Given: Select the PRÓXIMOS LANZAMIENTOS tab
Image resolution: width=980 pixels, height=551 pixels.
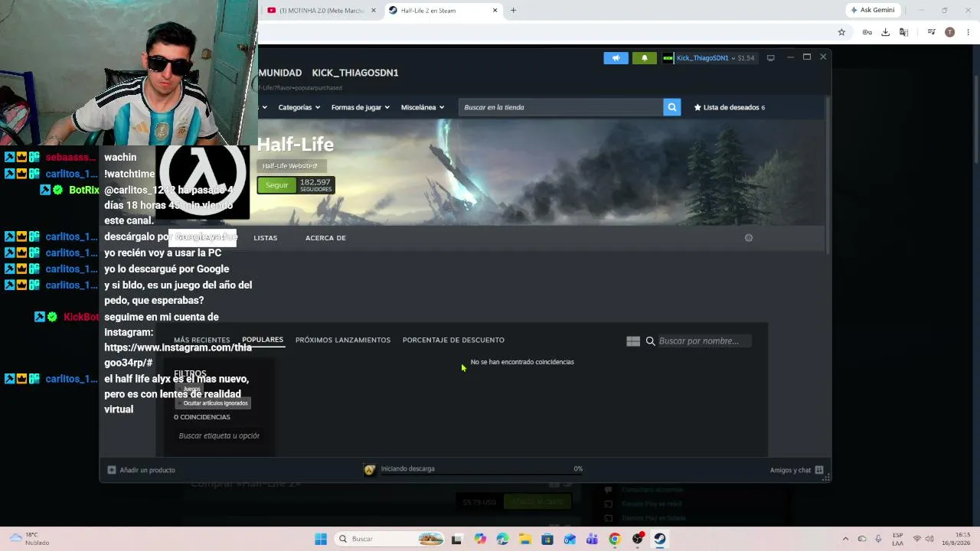Looking at the screenshot, I should pos(343,340).
